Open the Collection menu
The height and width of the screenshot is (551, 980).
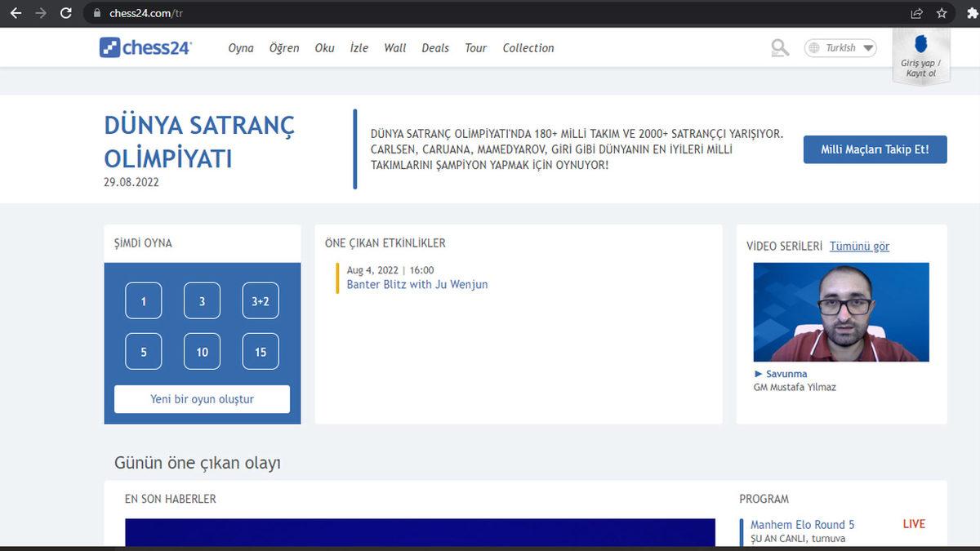click(528, 48)
